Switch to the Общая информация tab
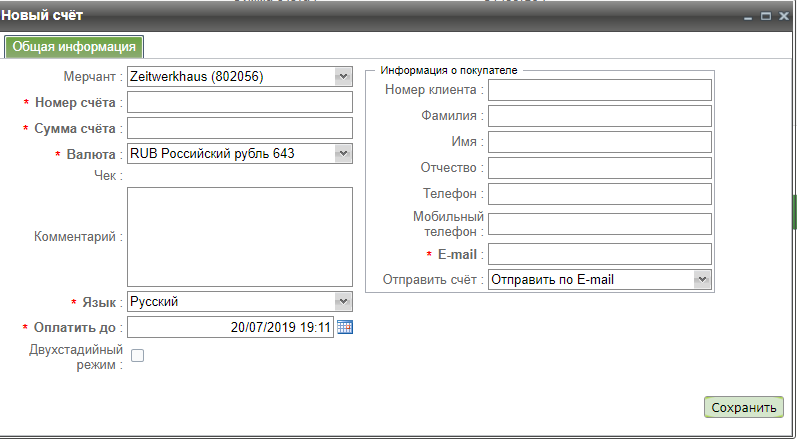Viewport: 797px width, 440px height. click(x=74, y=46)
